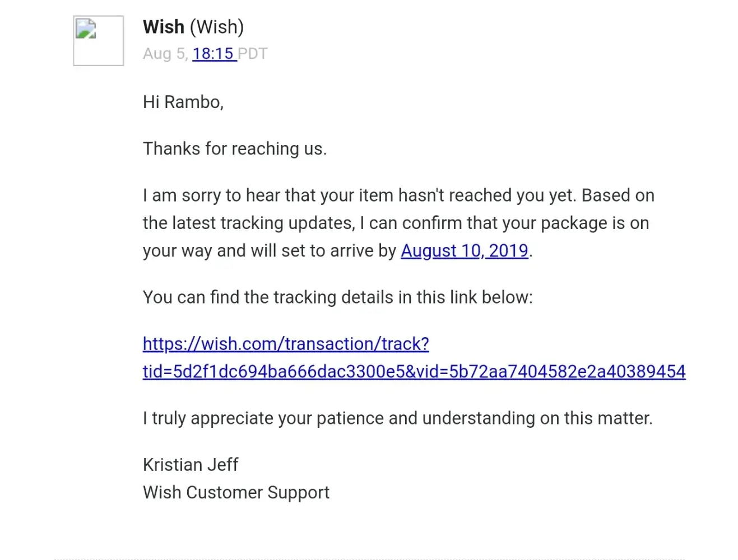Click the Aug 5 date text
The height and width of the screenshot is (560, 738).
[x=164, y=54]
